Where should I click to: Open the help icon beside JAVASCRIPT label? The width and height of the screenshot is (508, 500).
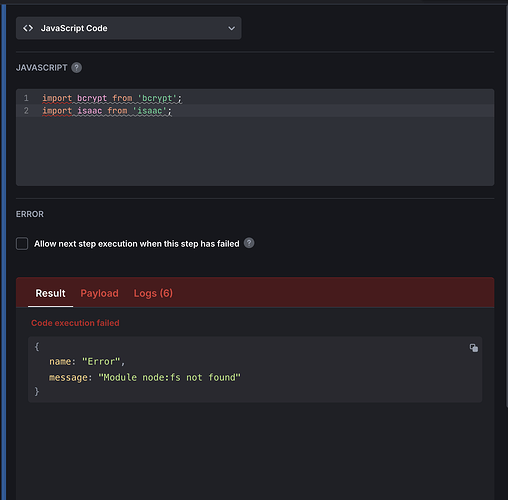click(76, 68)
